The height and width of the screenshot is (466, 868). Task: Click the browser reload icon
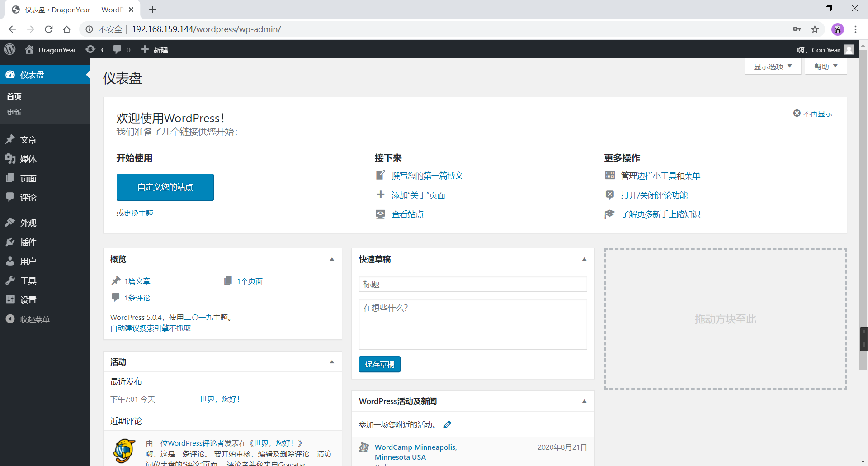point(49,29)
